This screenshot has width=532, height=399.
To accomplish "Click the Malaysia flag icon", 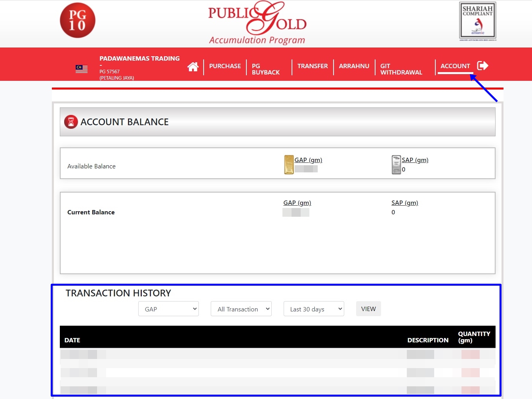I will click(82, 69).
